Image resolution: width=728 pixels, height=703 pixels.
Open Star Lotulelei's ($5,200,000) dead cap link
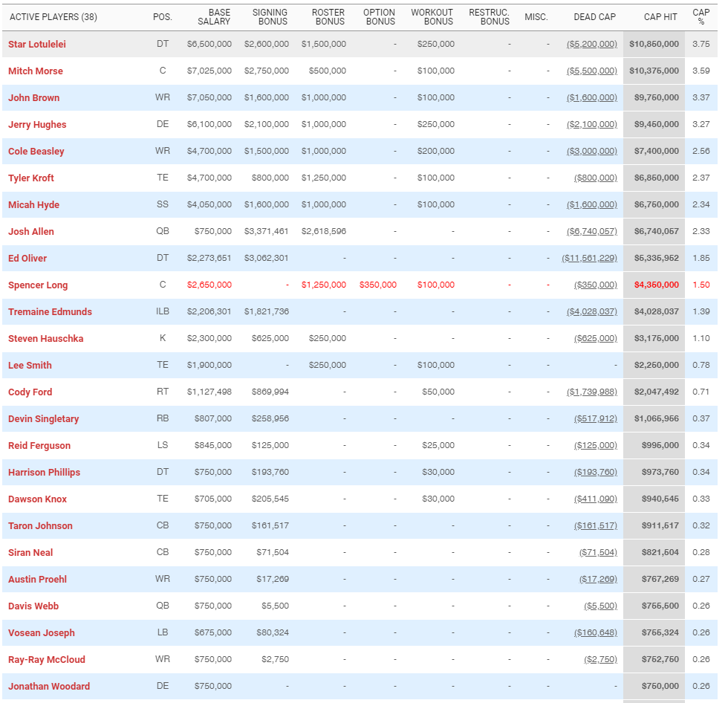592,44
